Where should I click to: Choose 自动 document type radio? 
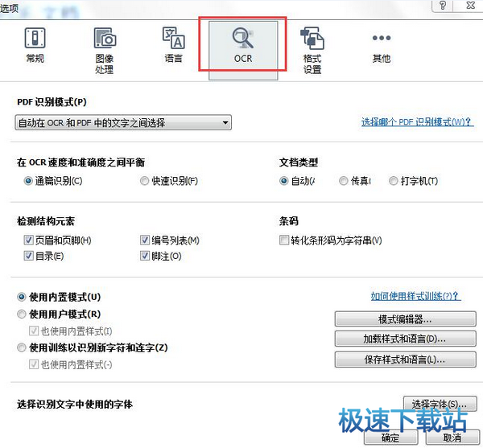click(x=283, y=181)
